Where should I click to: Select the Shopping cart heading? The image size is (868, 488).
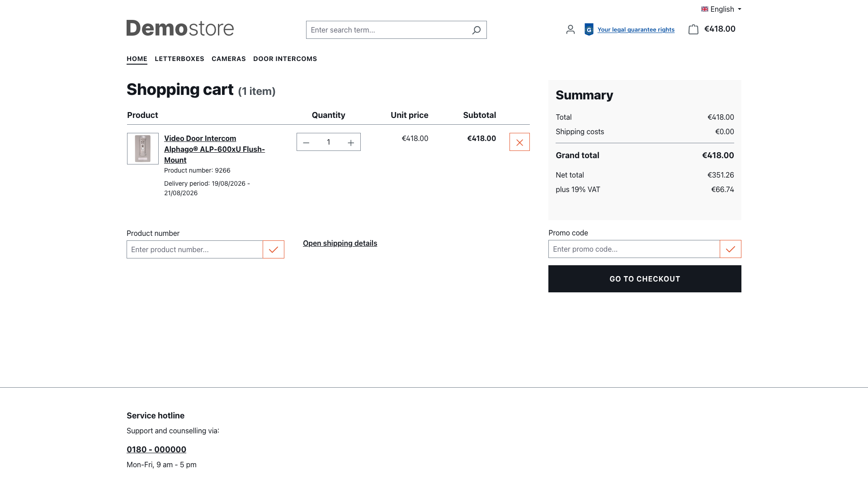pos(180,89)
